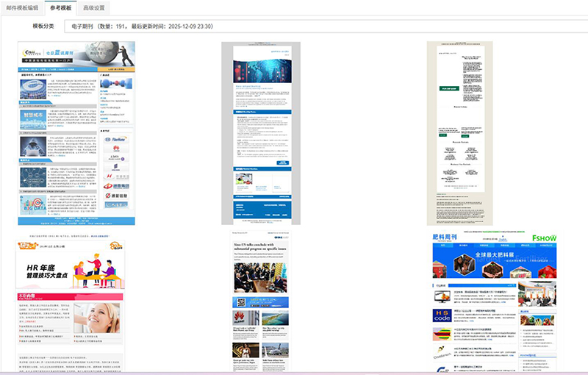Click the dark green button in beige template
Screen dimensions: 588x375
[x=449, y=87]
